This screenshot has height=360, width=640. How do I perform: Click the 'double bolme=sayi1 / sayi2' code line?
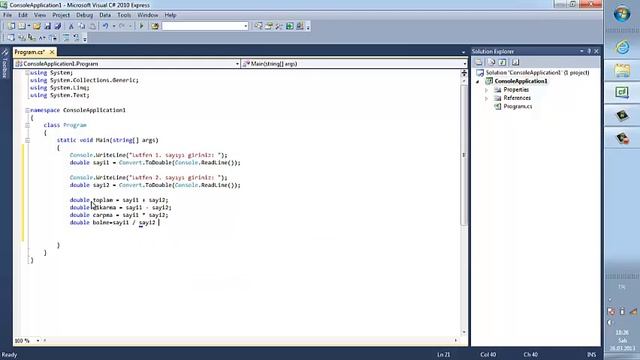(x=112, y=222)
